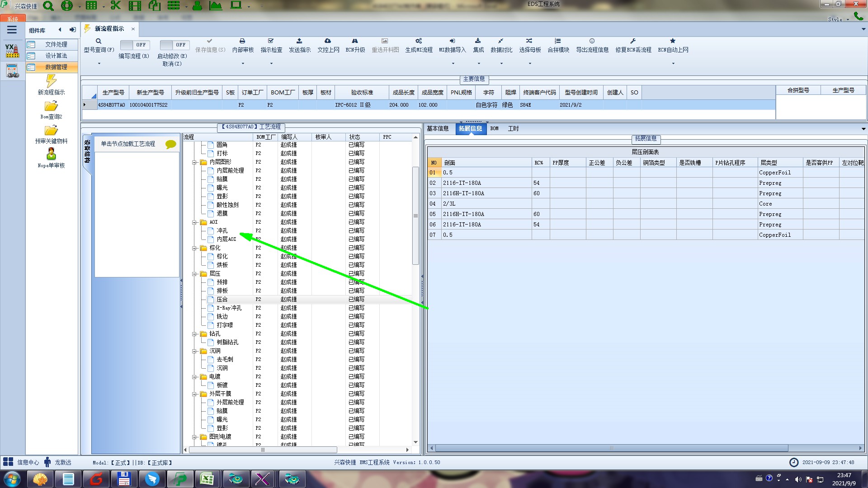Click the 生成MI流程 gears icon
Screen dimensions: 868x488
(419, 41)
